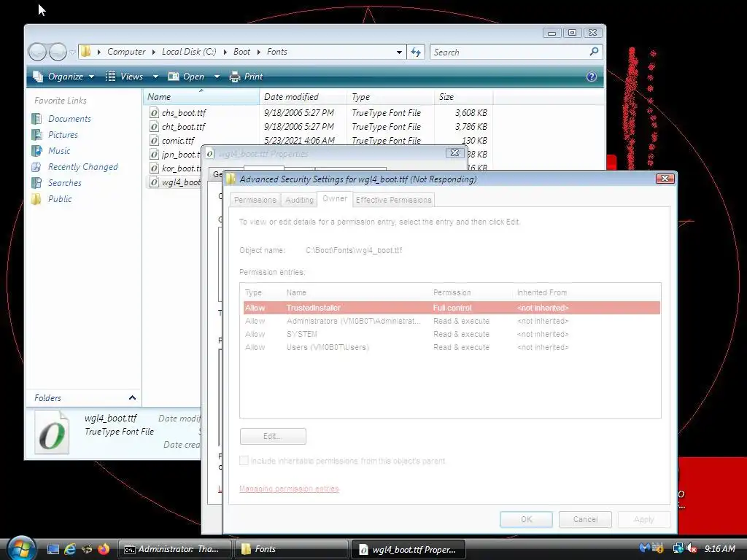
Task: Sort by Name column header
Action: point(201,97)
